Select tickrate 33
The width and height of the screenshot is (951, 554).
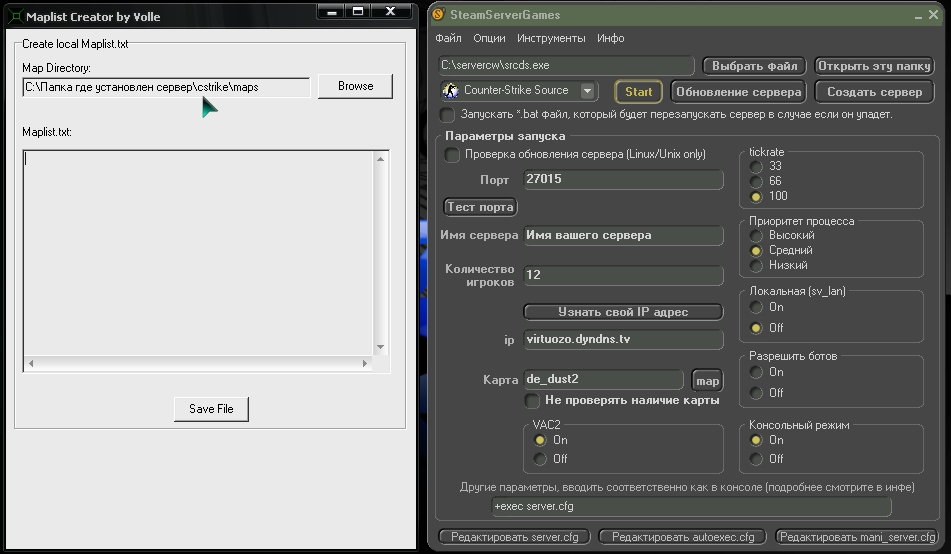[x=756, y=166]
